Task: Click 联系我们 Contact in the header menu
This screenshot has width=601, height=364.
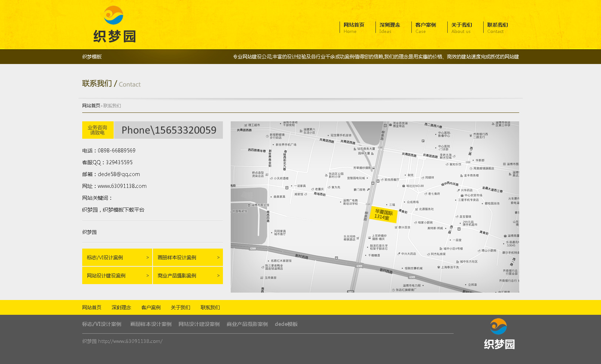Action: [x=497, y=27]
